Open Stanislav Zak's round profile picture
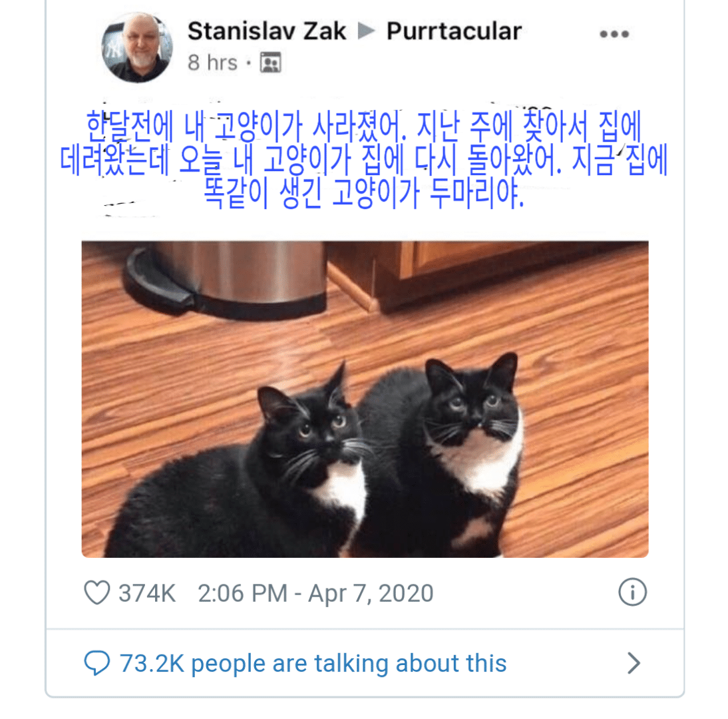 [x=137, y=47]
